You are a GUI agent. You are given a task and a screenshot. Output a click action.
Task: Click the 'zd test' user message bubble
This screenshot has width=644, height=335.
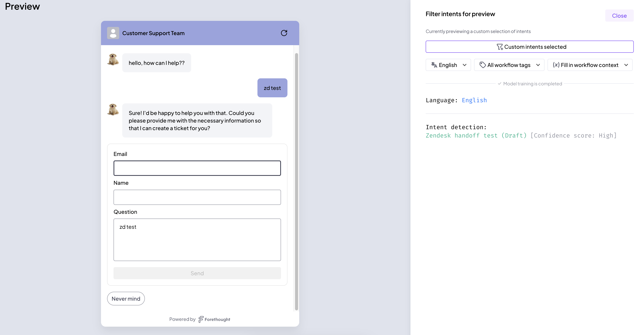coord(272,88)
